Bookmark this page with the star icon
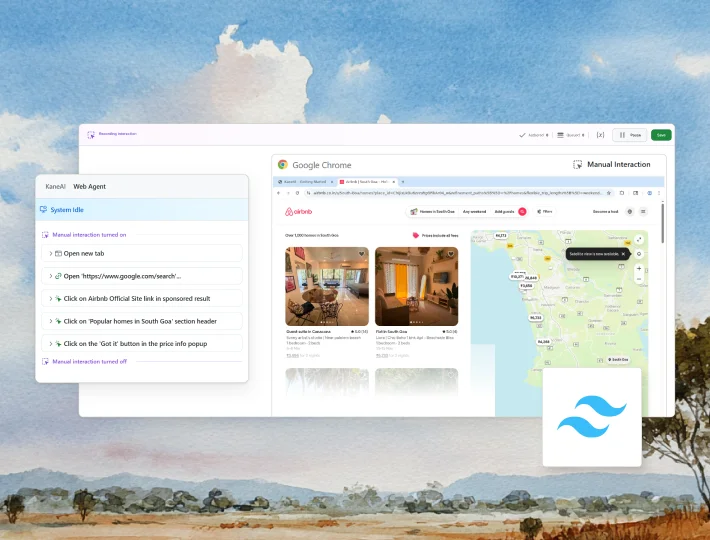The height and width of the screenshot is (540, 710). click(x=609, y=193)
